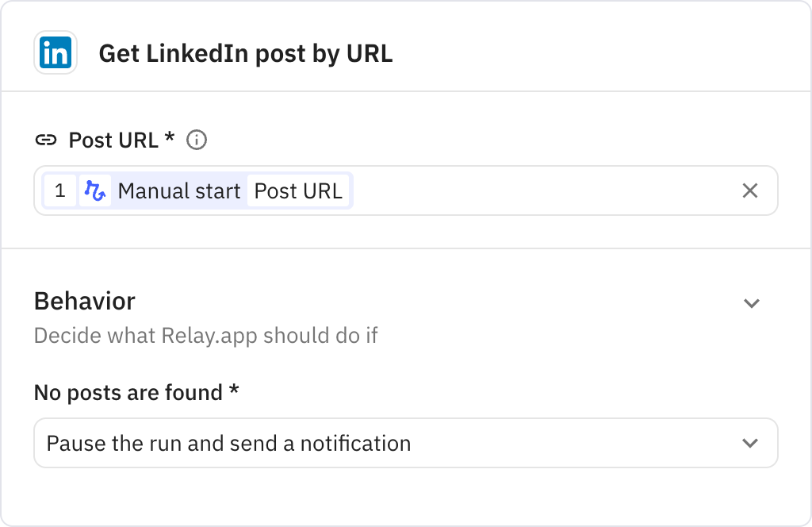812x527 pixels.
Task: Click the LinkedIn app icon in the header
Action: (x=56, y=52)
